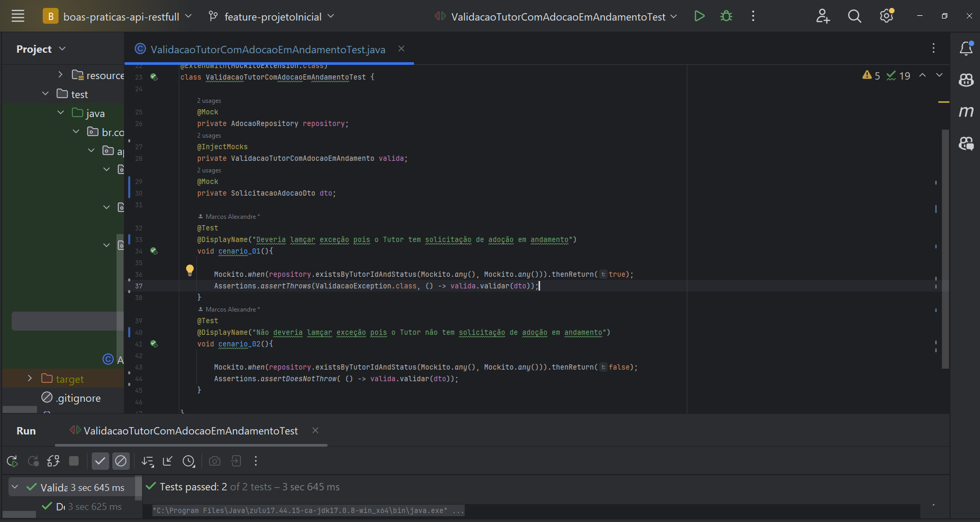Click yellow warning stripe marker in gutter
Screen dimensions: 980x522
coord(944,102)
